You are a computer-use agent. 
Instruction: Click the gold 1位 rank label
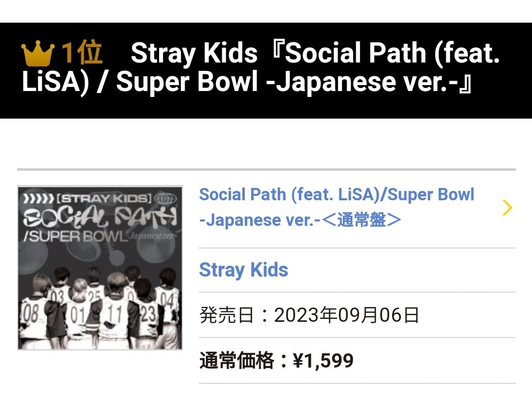(x=82, y=53)
